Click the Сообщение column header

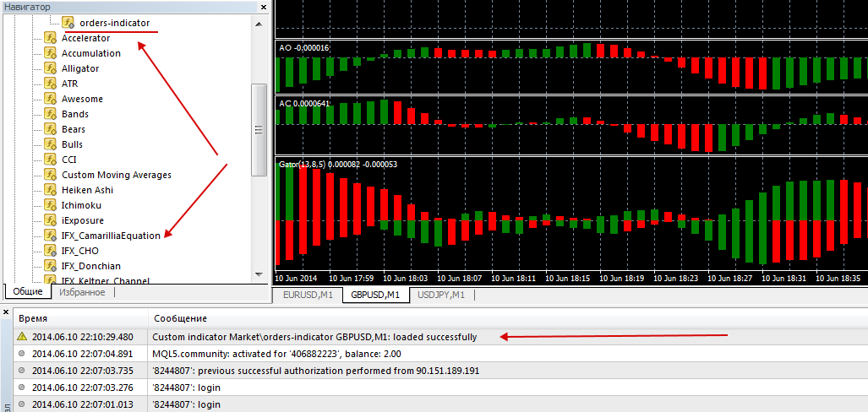click(x=508, y=318)
